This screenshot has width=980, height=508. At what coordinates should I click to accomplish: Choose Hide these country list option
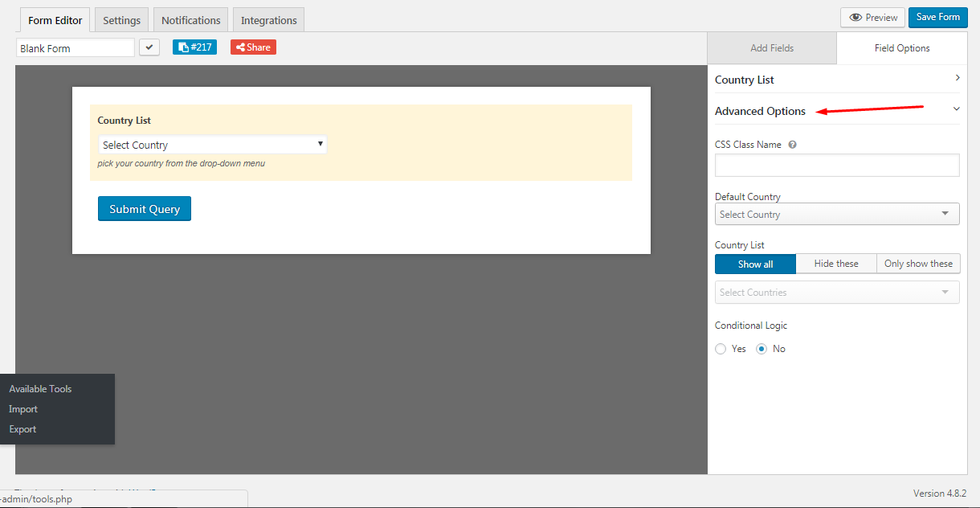tap(835, 264)
